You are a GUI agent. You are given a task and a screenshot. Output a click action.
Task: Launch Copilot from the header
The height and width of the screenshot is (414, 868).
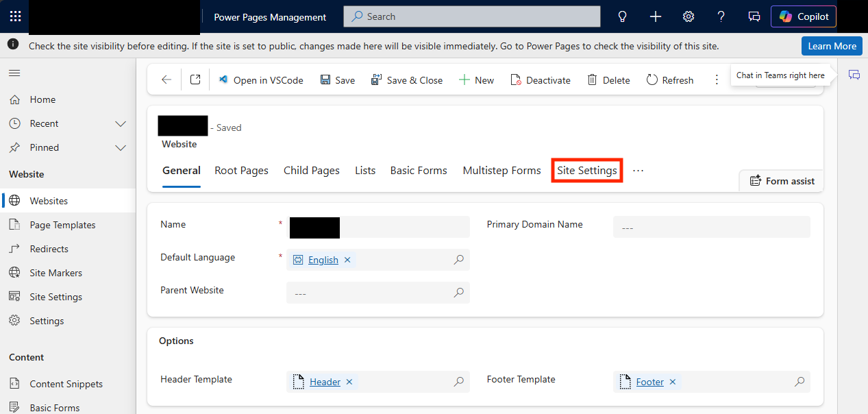[804, 16]
